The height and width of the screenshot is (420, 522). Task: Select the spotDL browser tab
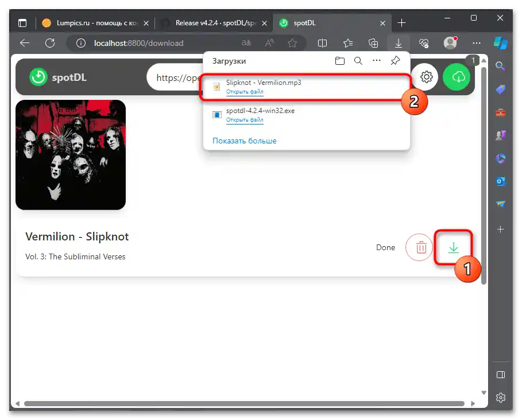[x=331, y=23]
